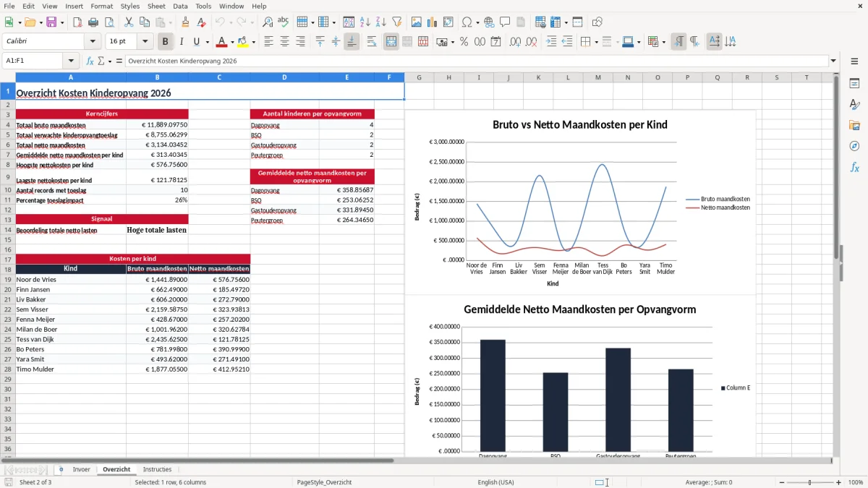
Task: Open the font name dropdown
Action: [x=92, y=42]
